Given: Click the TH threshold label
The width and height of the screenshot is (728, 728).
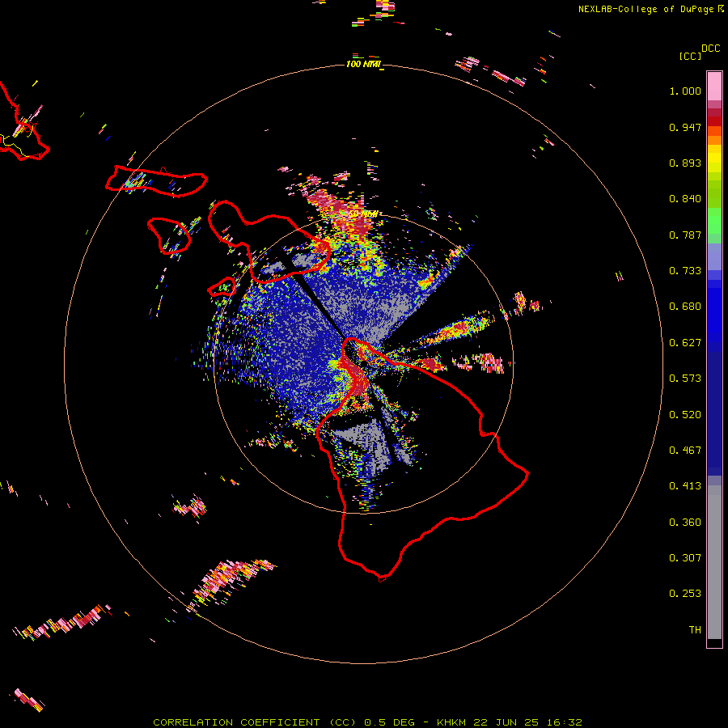Looking at the screenshot, I should tap(695, 630).
